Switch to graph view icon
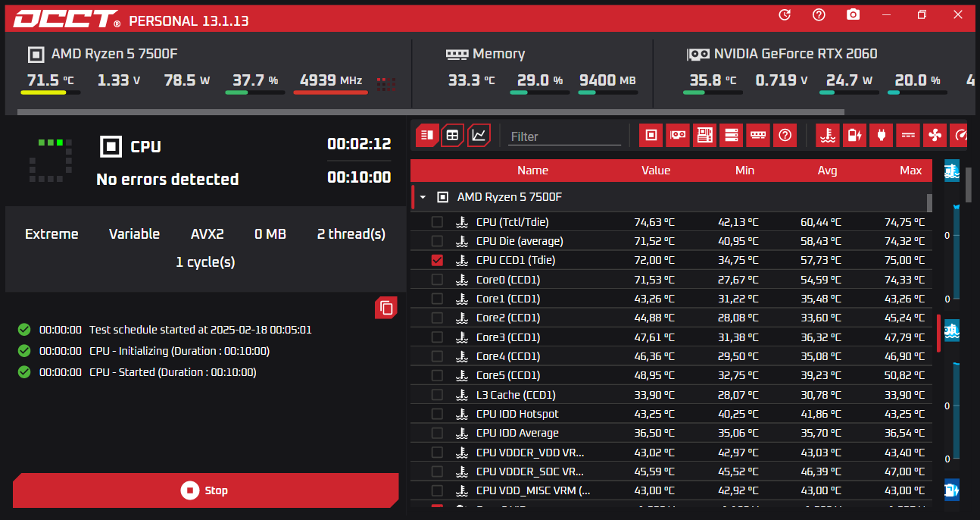Viewport: 980px width, 520px height. 479,135
